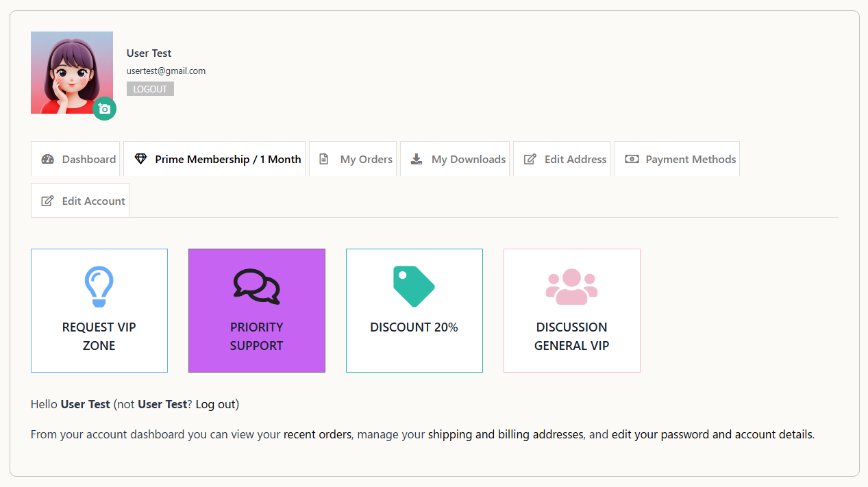
Task: Click the green discount tag icon
Action: 414,286
